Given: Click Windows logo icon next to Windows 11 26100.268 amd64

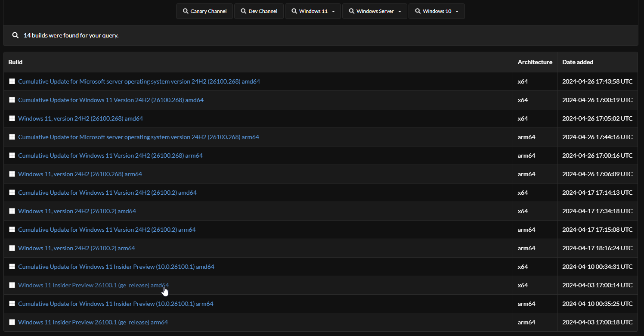Looking at the screenshot, I should 12,118.
